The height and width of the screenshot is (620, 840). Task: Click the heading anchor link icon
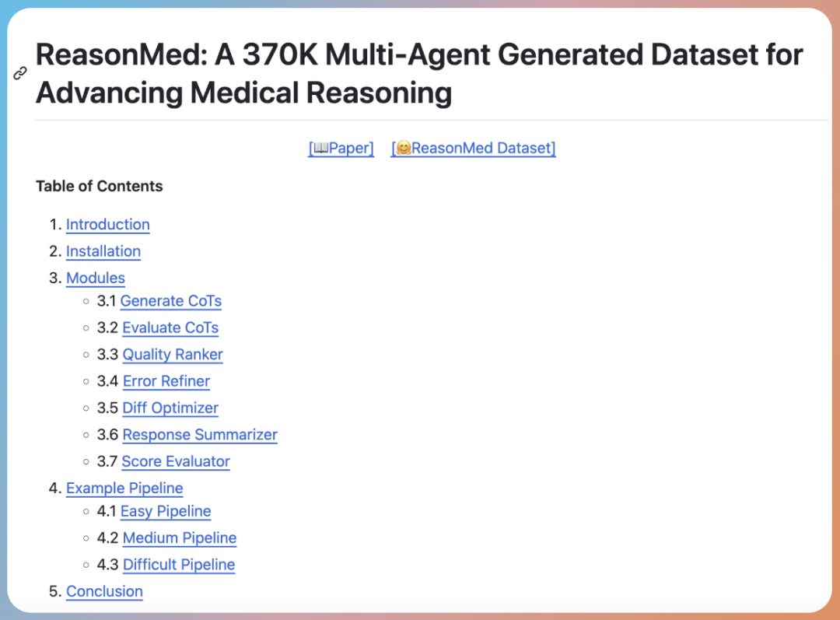pyautogui.click(x=20, y=74)
